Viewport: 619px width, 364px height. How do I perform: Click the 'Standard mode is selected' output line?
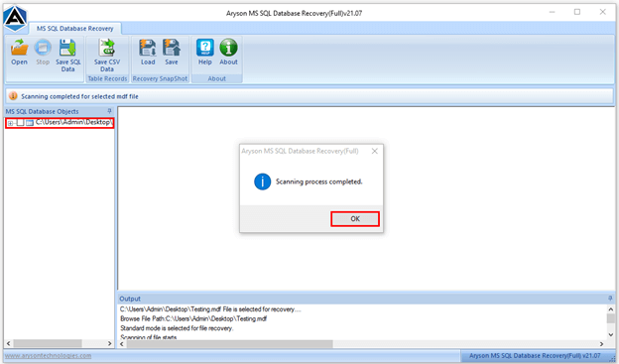[177, 328]
